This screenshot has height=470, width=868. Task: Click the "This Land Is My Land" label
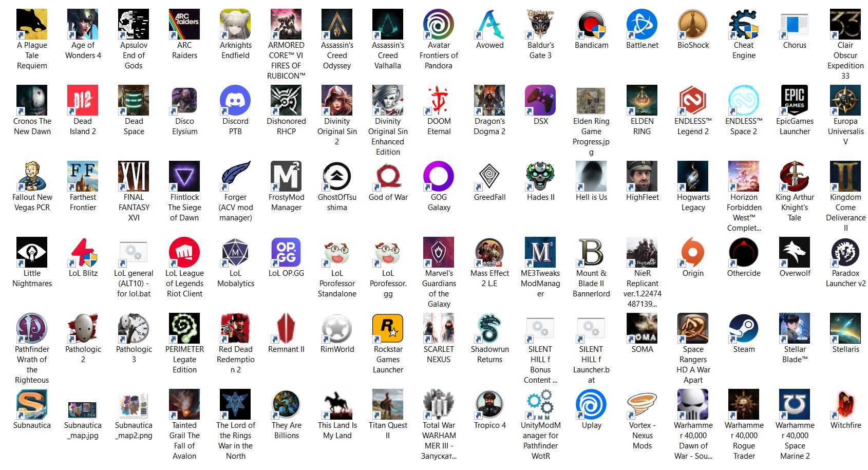click(x=337, y=430)
